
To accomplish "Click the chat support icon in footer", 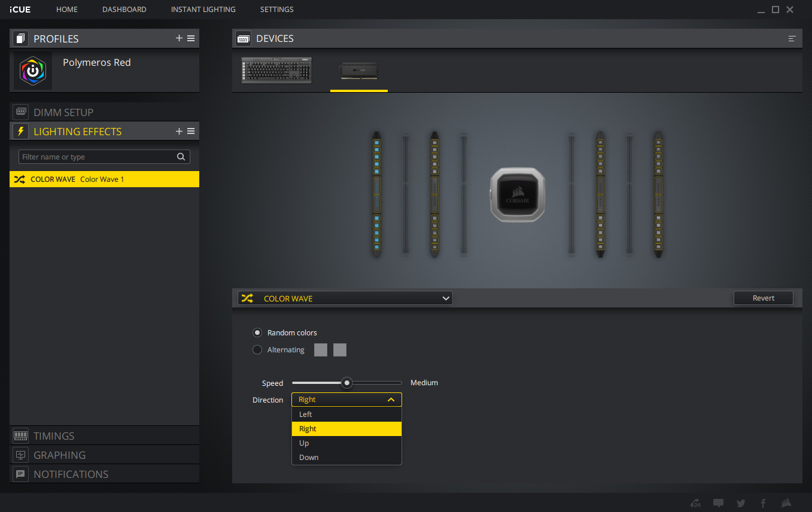I will tap(719, 503).
